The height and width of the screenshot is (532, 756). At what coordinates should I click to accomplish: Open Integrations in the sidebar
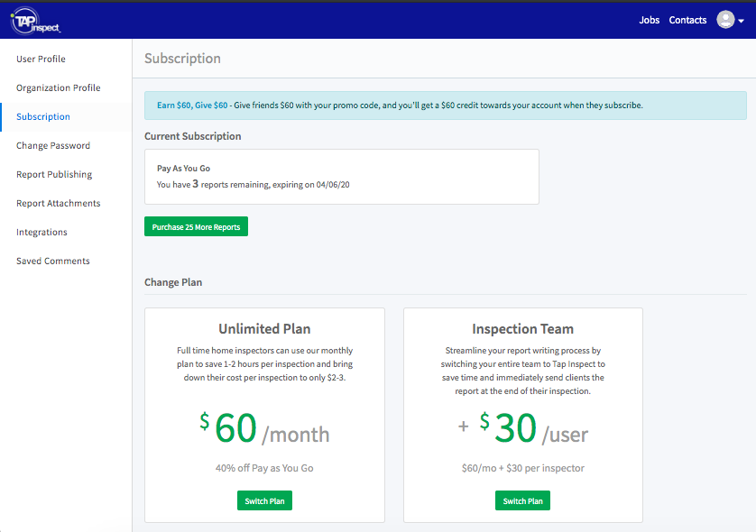click(x=41, y=233)
